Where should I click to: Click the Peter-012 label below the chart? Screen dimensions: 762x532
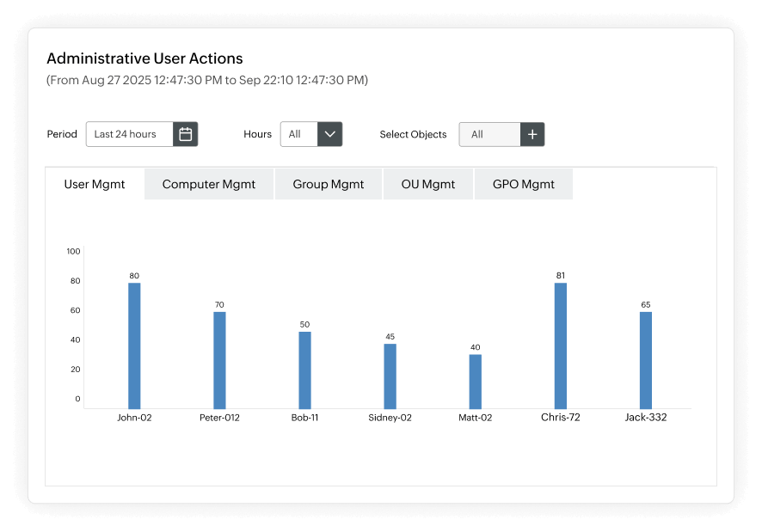pyautogui.click(x=219, y=418)
